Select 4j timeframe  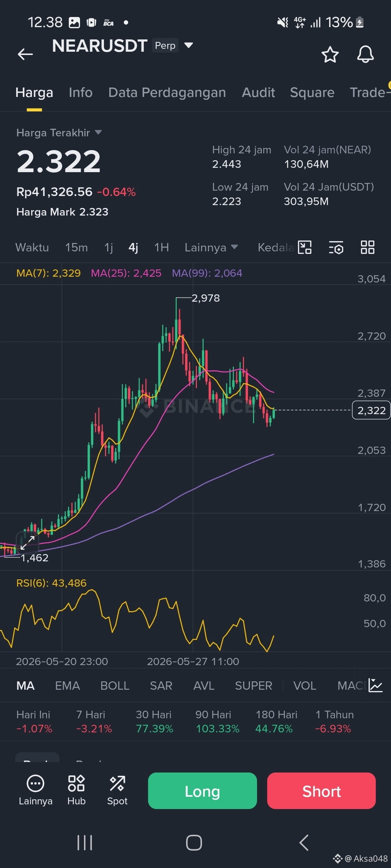pyautogui.click(x=133, y=247)
